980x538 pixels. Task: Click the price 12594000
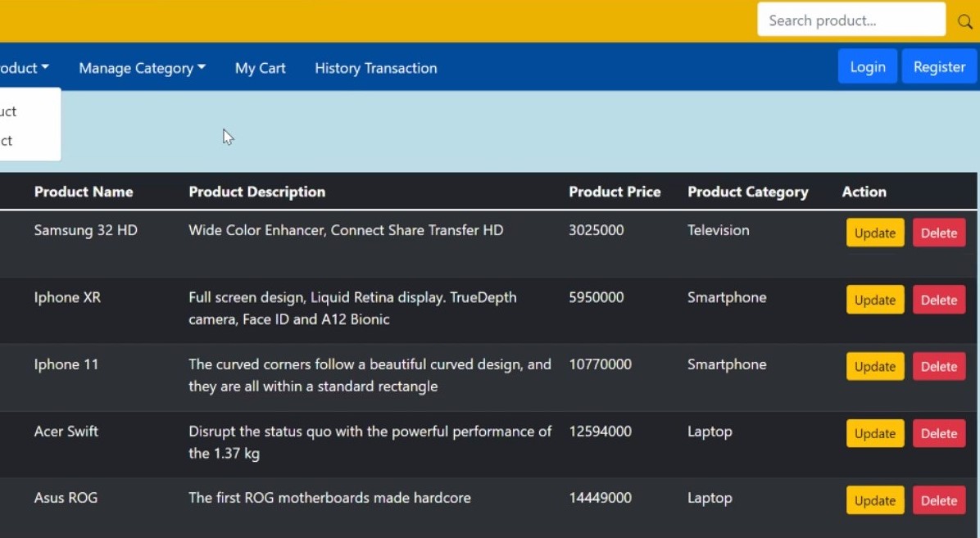point(600,432)
